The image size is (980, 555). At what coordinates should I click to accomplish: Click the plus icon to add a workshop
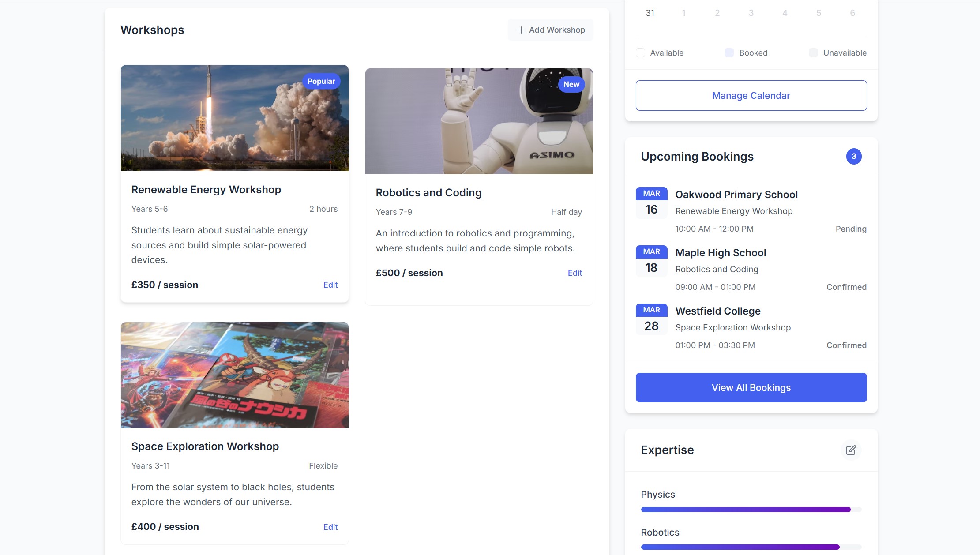521,30
